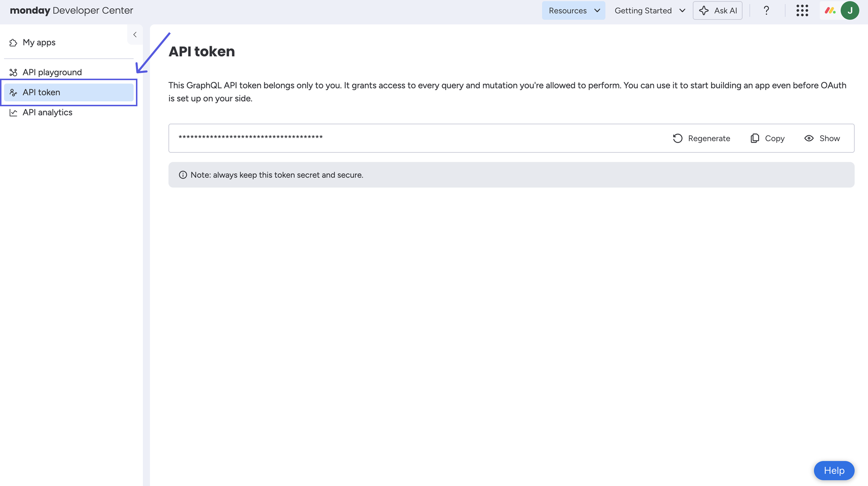The image size is (868, 486).
Task: Copy the API token
Action: (767, 138)
